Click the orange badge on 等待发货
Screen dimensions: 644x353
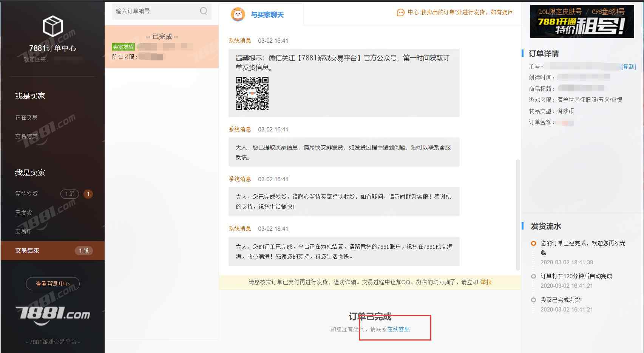point(88,194)
